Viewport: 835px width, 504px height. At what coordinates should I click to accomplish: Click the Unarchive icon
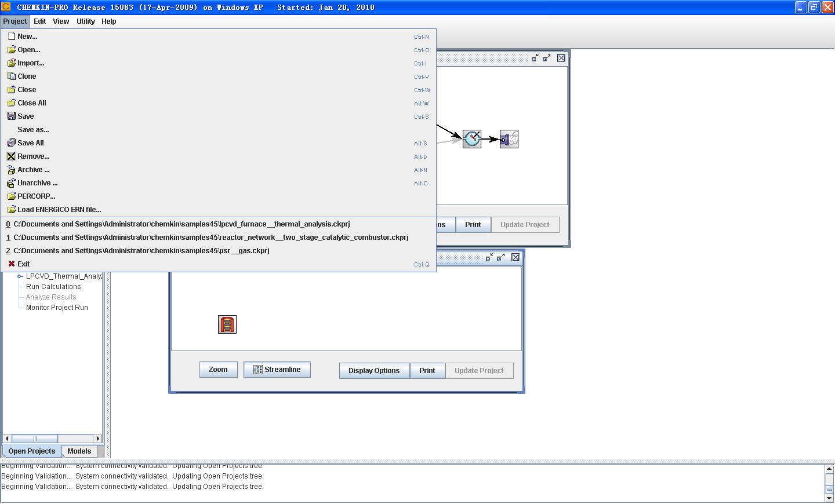12,182
